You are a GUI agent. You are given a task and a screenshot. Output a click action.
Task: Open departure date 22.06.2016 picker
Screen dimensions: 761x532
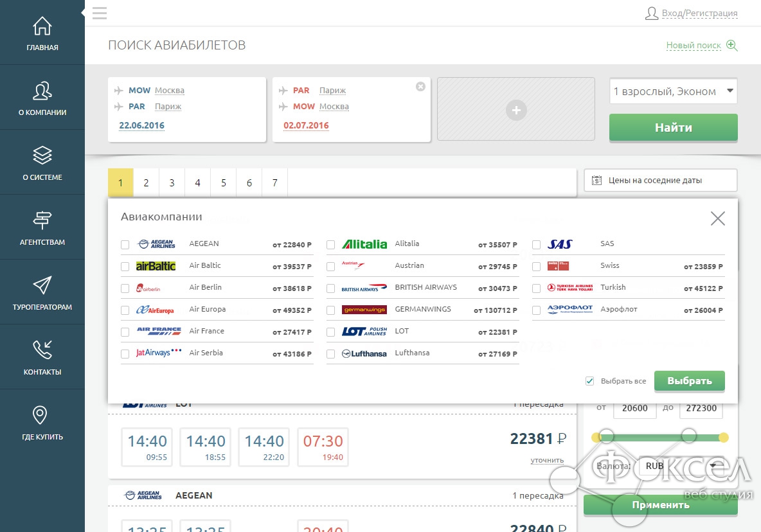pyautogui.click(x=141, y=125)
